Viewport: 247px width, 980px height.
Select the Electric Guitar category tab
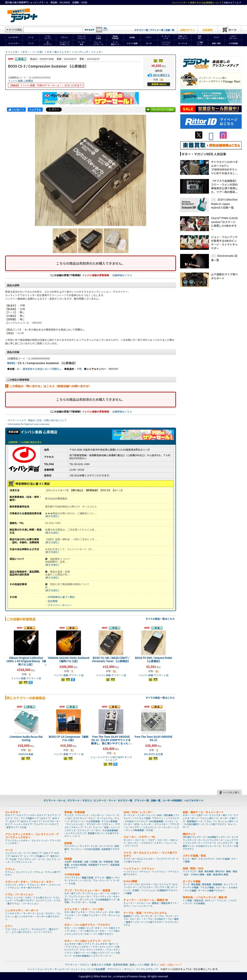(x=14, y=37)
